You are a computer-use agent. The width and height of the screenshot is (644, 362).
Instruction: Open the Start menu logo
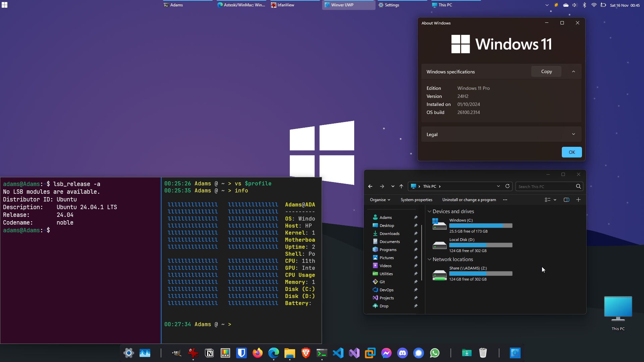click(4, 5)
